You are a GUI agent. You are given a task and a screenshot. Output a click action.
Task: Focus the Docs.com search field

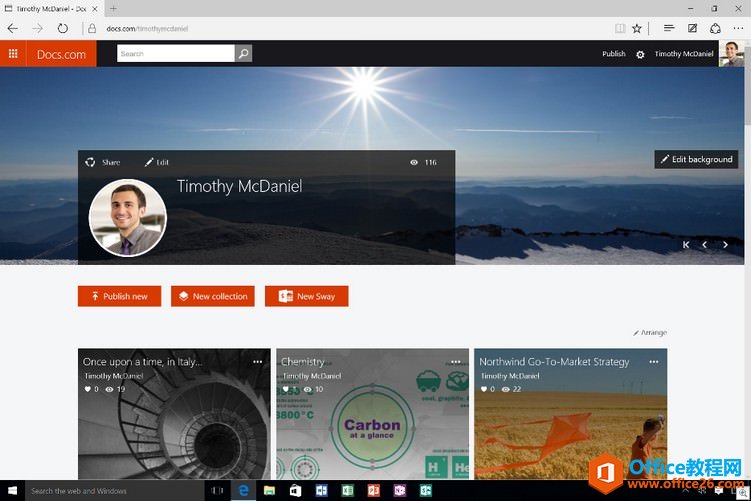176,54
